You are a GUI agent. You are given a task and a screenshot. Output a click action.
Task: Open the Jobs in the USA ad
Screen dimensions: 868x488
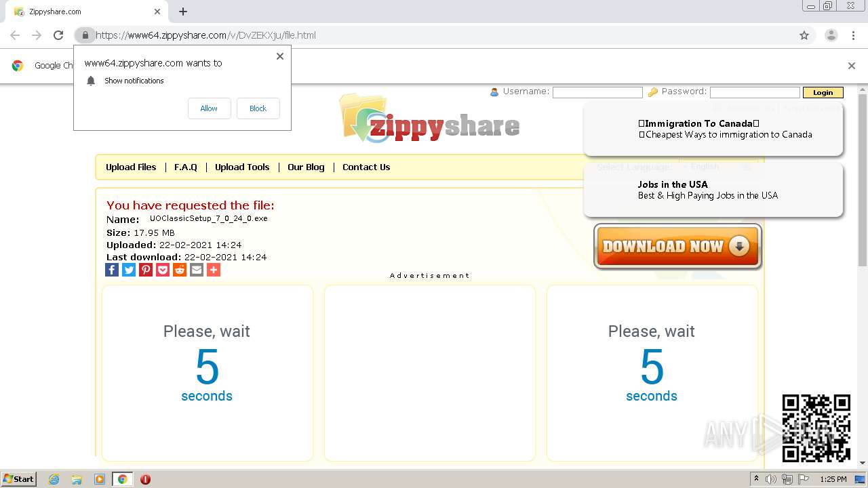(713, 190)
